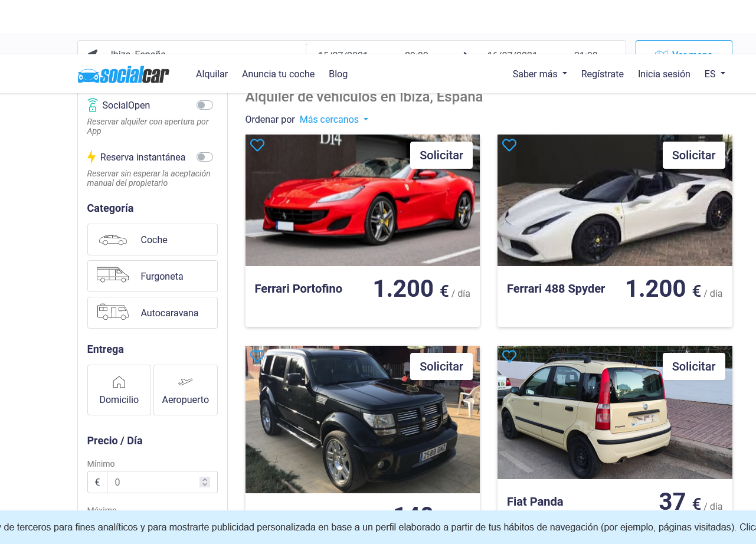This screenshot has width=756, height=544.
Task: Select the Coche category
Action: click(x=152, y=240)
